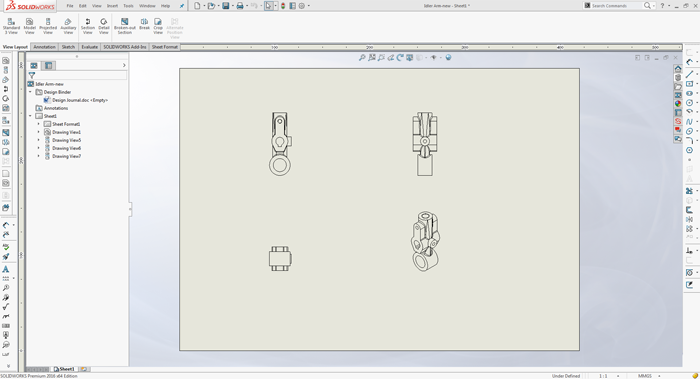Click the Add Sheet button
This screenshot has width=700, height=379.
84,369
